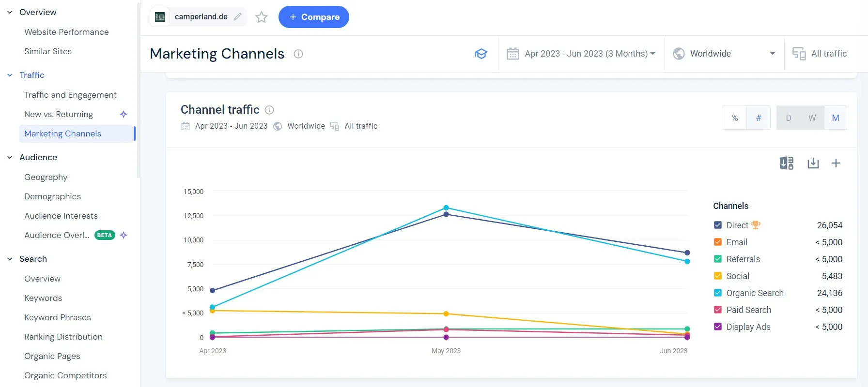Click the Marketing Channels info icon
This screenshot has height=387, width=868.
click(298, 54)
